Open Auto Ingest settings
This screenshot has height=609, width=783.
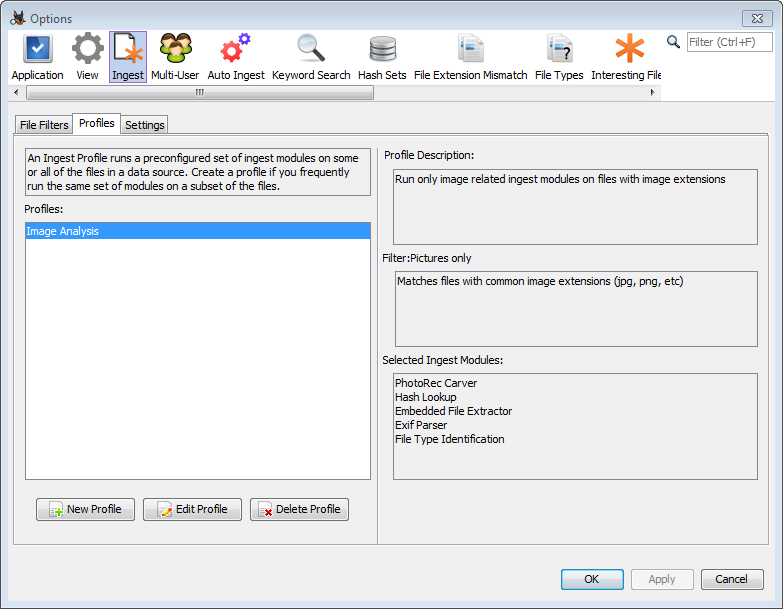coord(235,57)
